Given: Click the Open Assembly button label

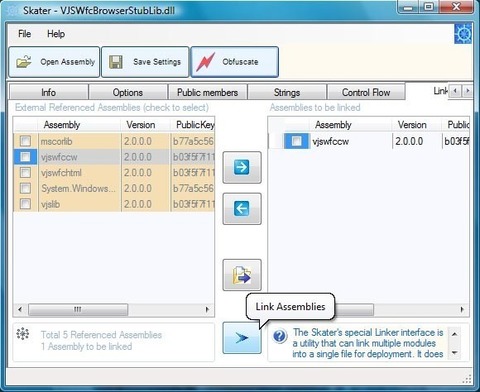Looking at the screenshot, I should coord(68,62).
